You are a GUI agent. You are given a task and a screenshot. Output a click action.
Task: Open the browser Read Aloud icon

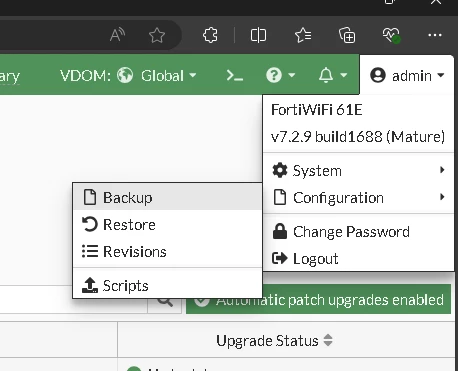click(117, 35)
